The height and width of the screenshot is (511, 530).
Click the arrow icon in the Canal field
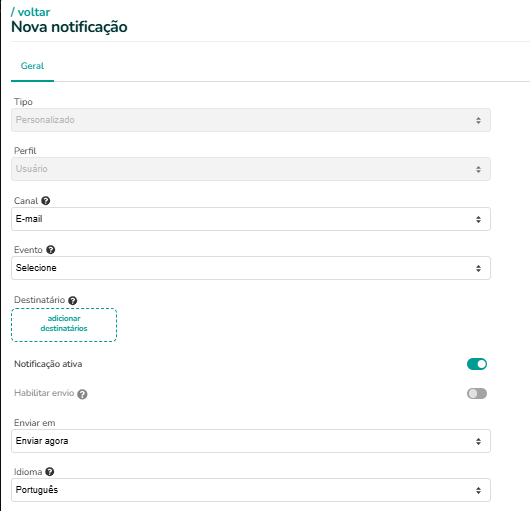(x=478, y=219)
